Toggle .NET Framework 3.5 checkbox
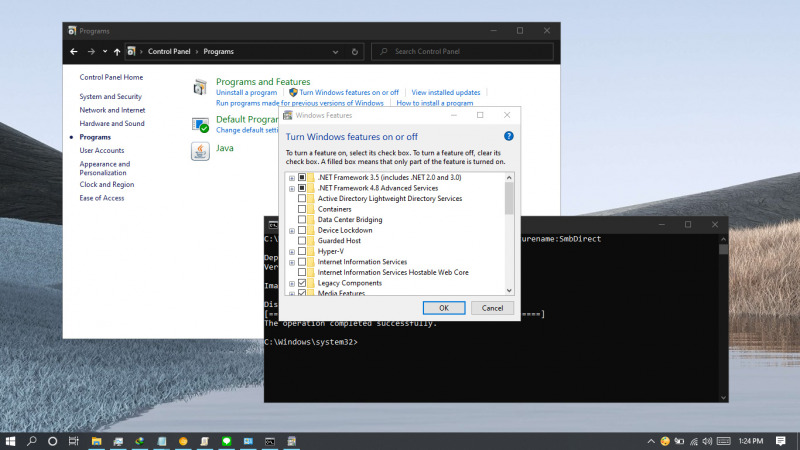Screen dimensions: 800x450 302,177
